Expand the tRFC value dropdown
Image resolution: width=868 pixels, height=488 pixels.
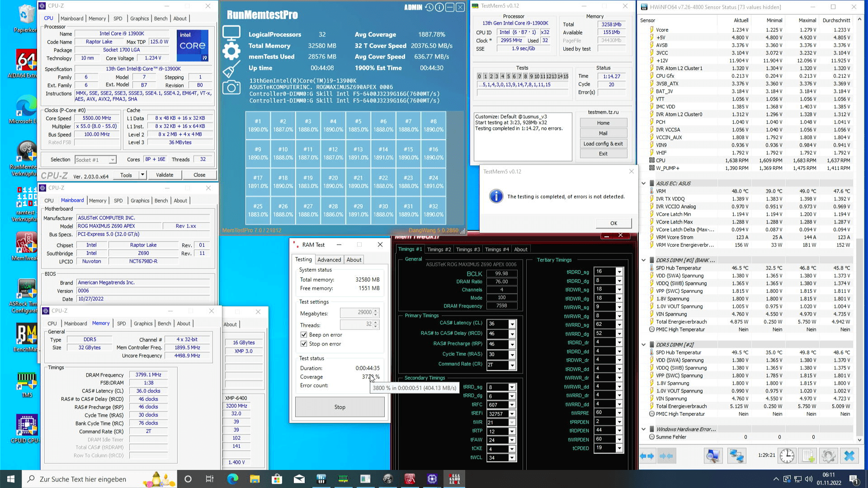click(x=512, y=405)
